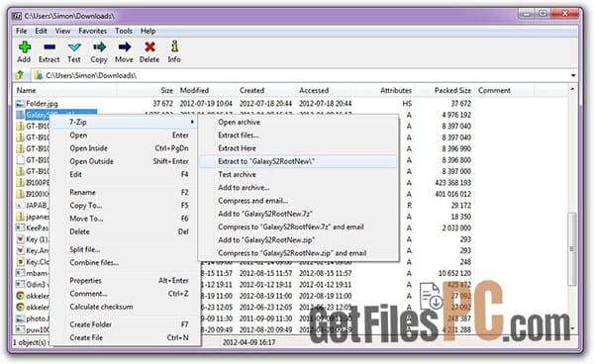This screenshot has height=364, width=594.
Task: Click the I9100PE archive icon
Action: (20, 182)
